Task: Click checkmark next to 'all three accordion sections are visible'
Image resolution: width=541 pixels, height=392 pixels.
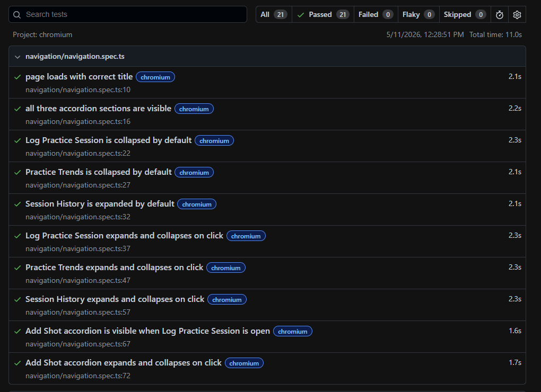Action: [x=18, y=109]
